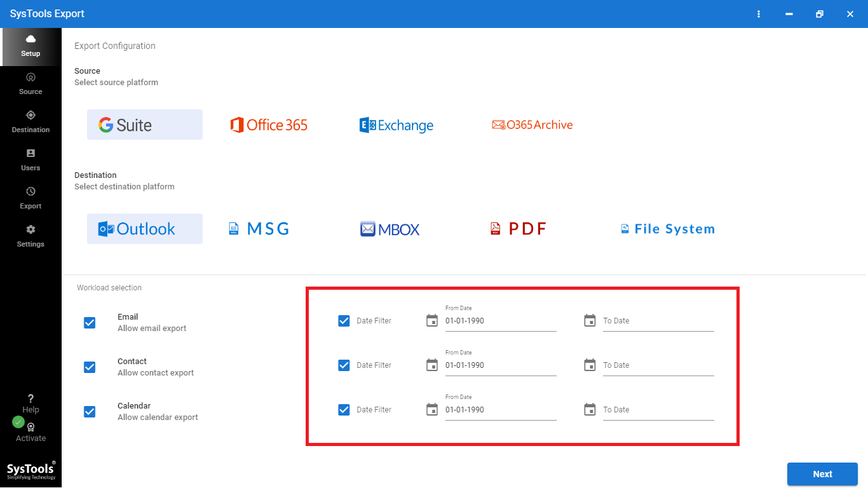Go to the Source sidebar step
Image resolution: width=868 pixels, height=488 pixels.
pos(31,84)
